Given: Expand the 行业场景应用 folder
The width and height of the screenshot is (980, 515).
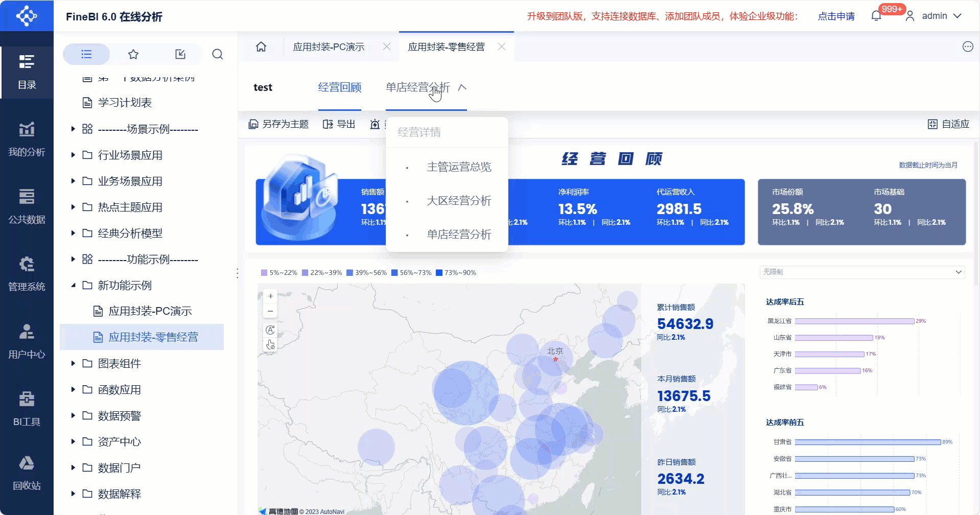Looking at the screenshot, I should pos(73,155).
